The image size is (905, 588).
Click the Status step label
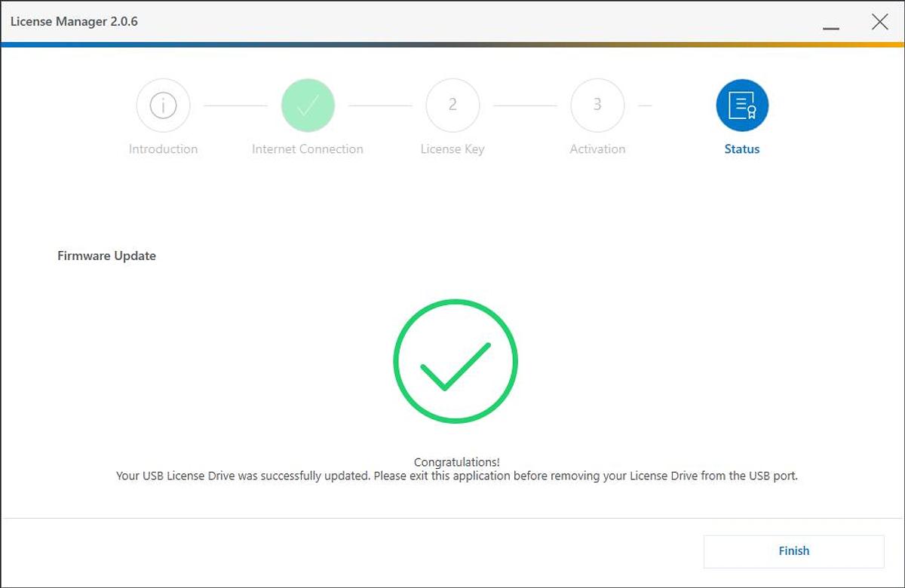pyautogui.click(x=741, y=149)
